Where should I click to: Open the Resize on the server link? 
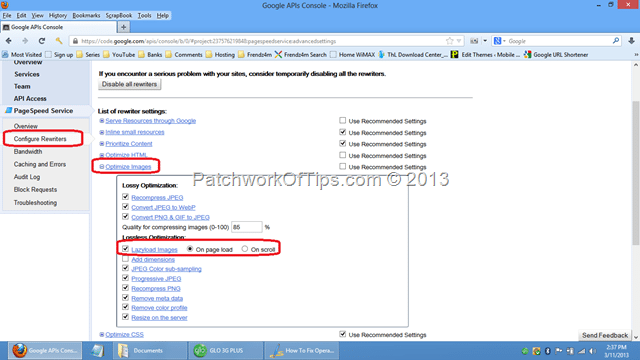tap(159, 318)
